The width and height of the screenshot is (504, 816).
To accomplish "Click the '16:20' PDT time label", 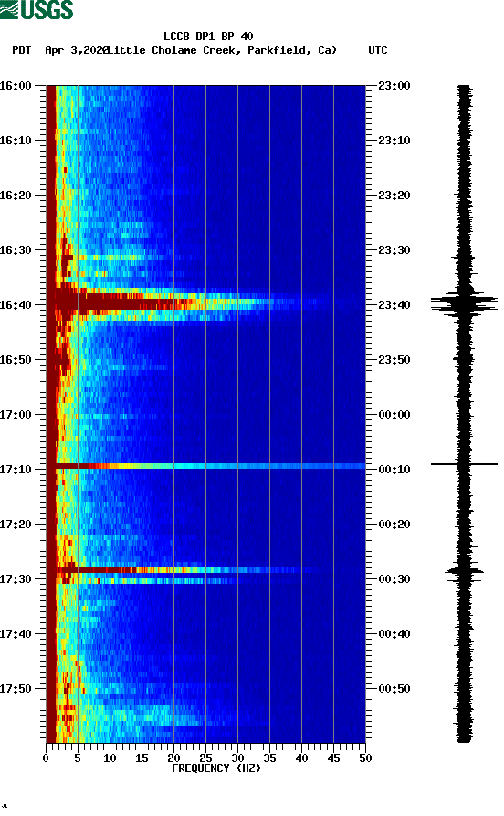I will coord(16,196).
